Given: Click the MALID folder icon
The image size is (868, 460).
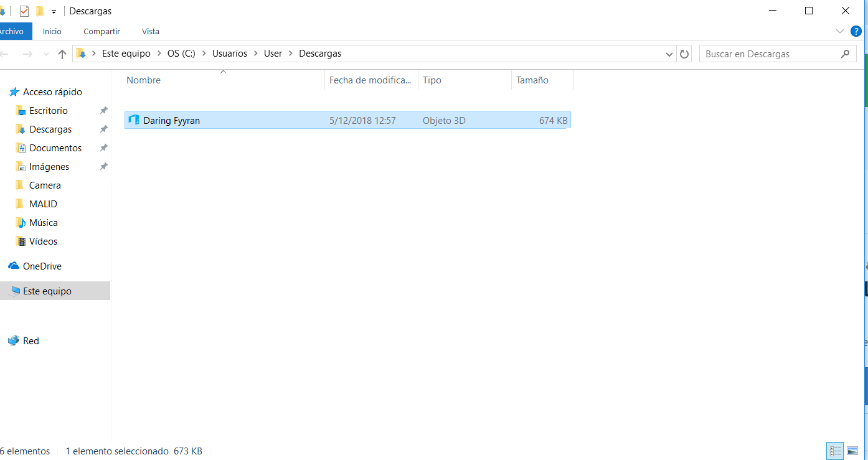Looking at the screenshot, I should pyautogui.click(x=21, y=204).
